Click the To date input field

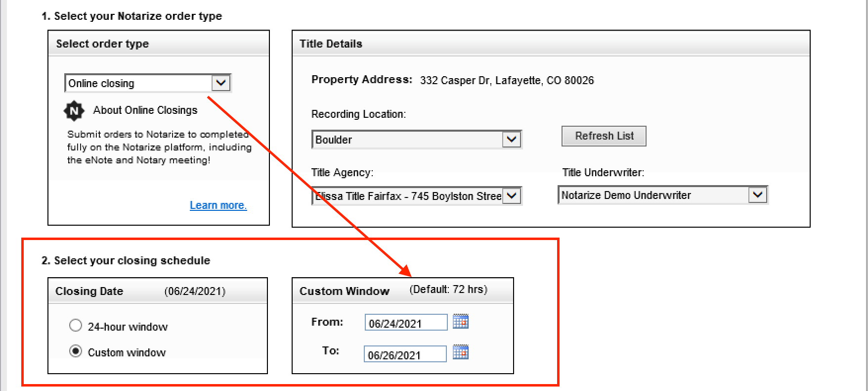pyautogui.click(x=405, y=354)
